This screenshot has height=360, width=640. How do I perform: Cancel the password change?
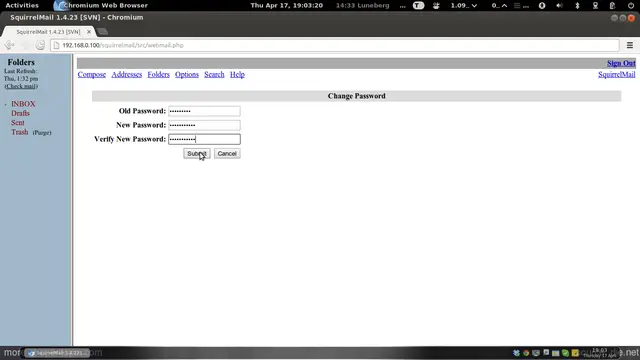tap(227, 153)
